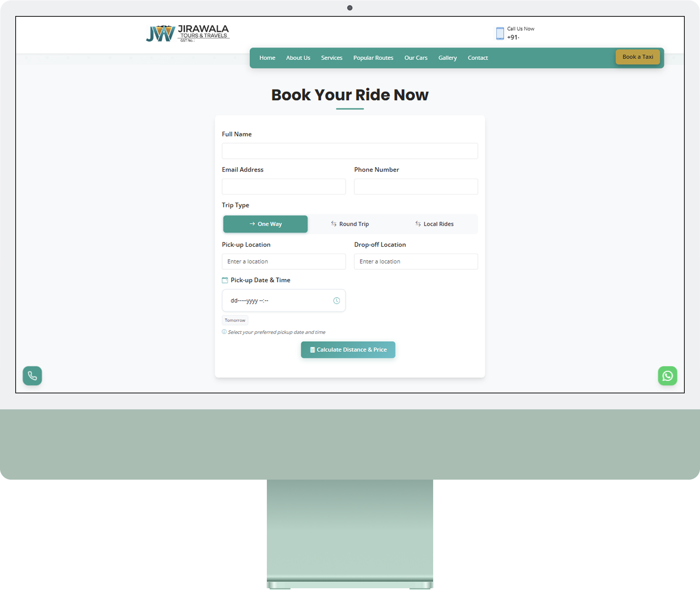Open the Contact nav link
Screen dimensions: 700x590
478,58
